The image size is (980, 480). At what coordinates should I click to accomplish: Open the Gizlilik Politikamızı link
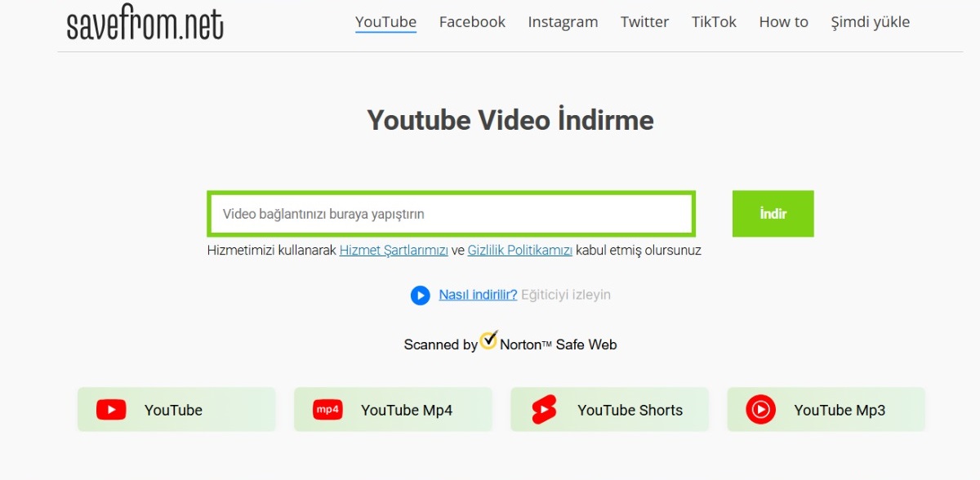pyautogui.click(x=520, y=251)
